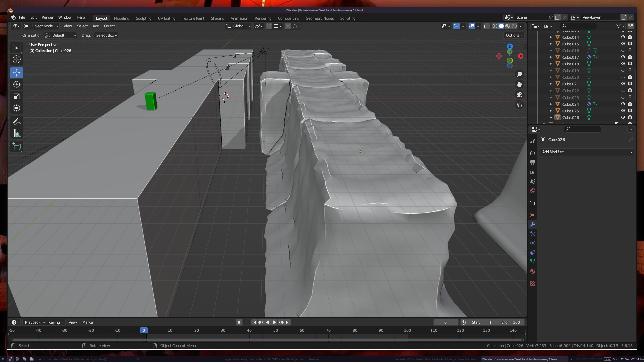Click the End frame field
This screenshot has width=644, height=362.
(x=511, y=322)
